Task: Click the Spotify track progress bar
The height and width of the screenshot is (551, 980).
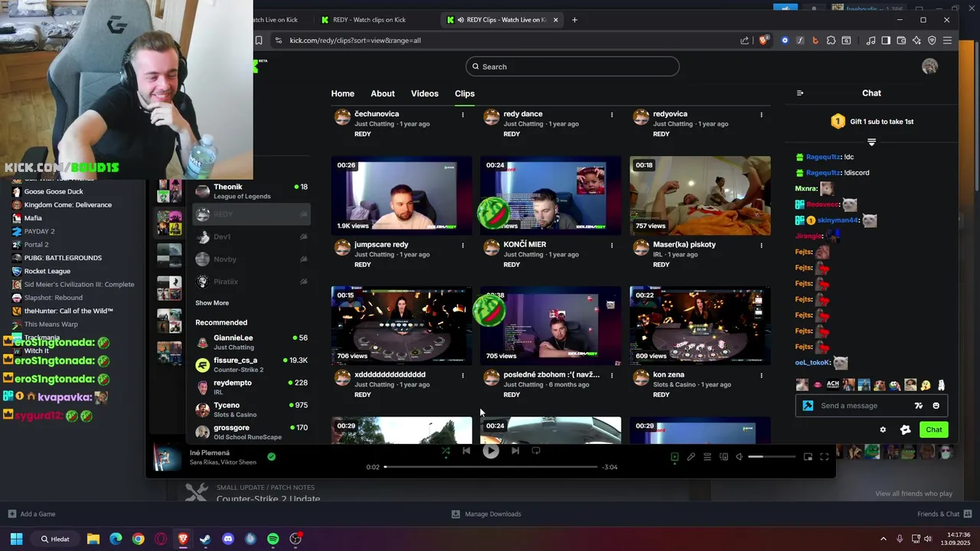Action: [491, 467]
